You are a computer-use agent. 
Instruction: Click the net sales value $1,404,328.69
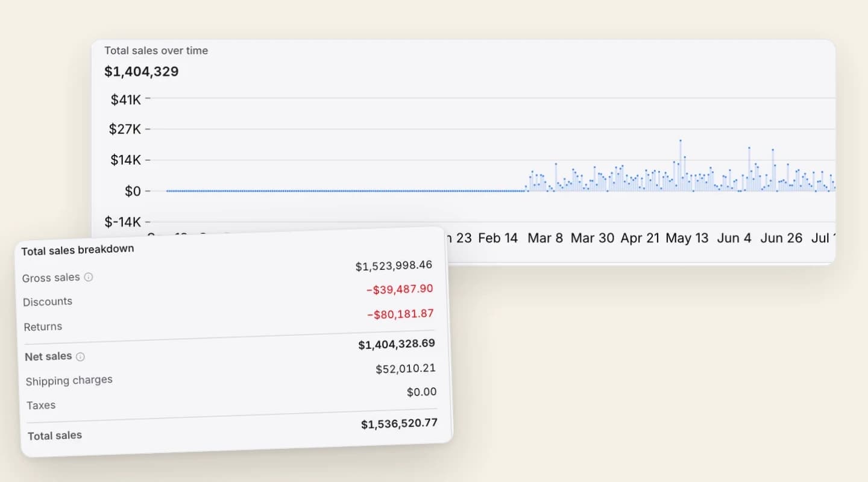coord(397,344)
